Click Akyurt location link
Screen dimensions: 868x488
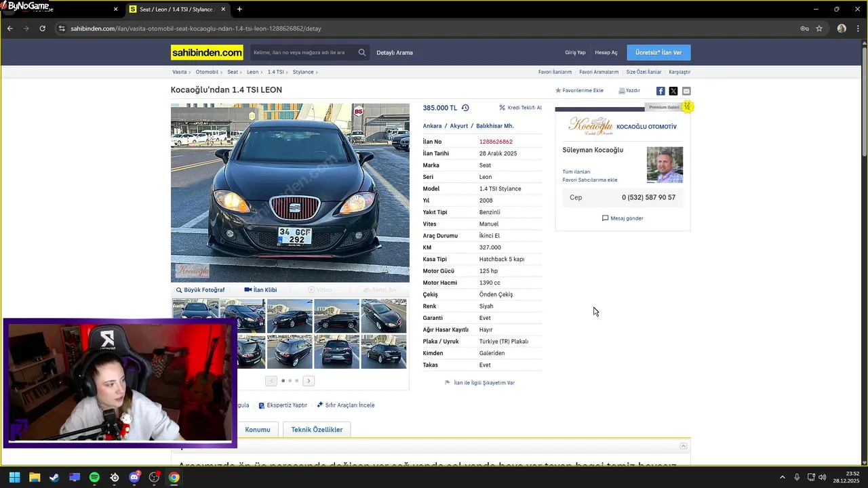click(459, 126)
